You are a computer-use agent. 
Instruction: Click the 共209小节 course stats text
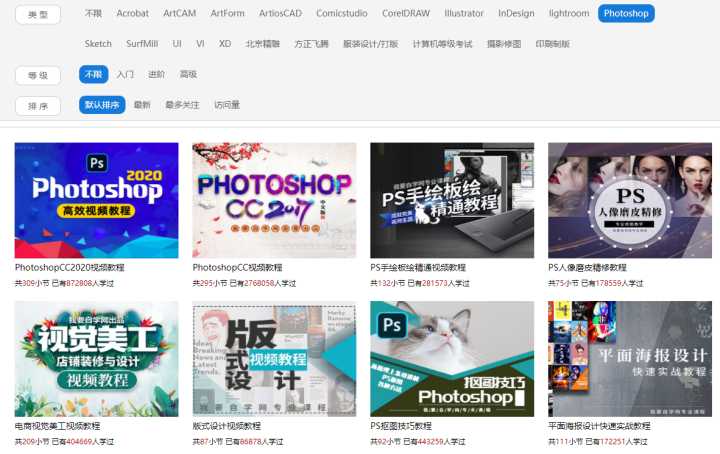point(64,442)
